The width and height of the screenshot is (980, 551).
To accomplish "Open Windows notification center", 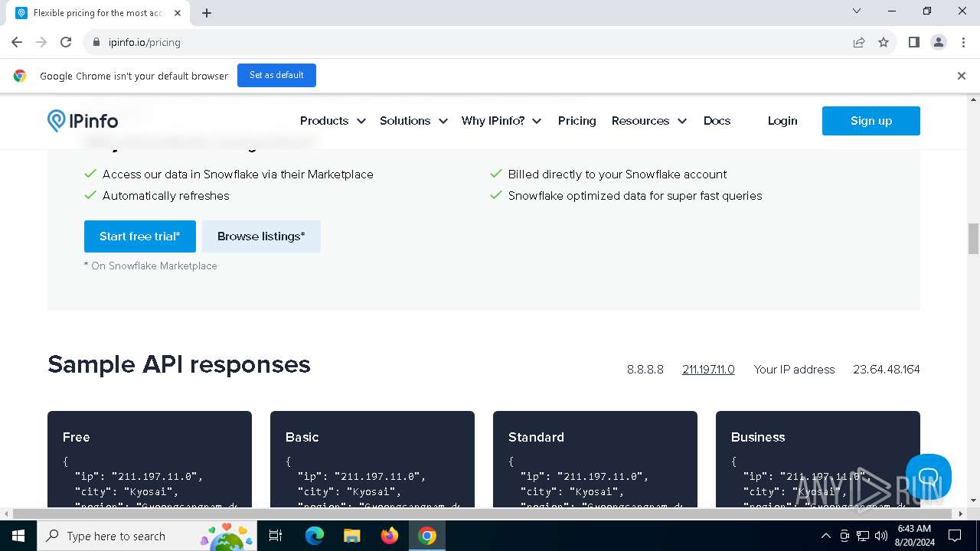I will tap(955, 536).
